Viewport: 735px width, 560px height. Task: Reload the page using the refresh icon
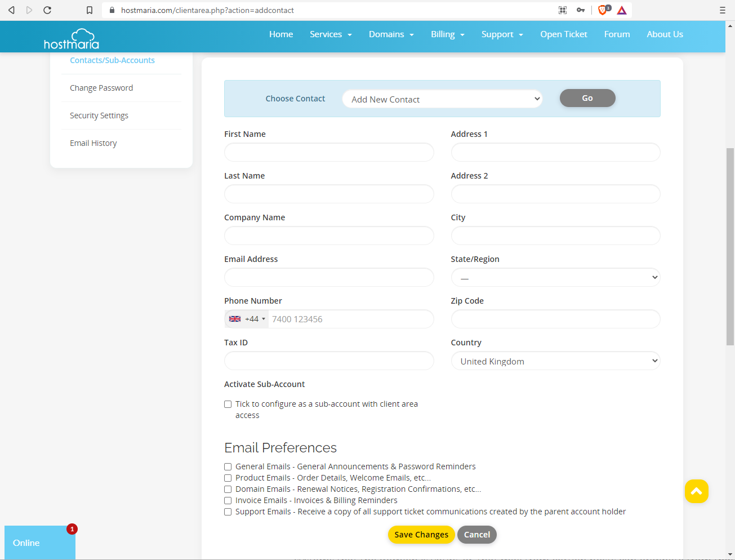(47, 10)
